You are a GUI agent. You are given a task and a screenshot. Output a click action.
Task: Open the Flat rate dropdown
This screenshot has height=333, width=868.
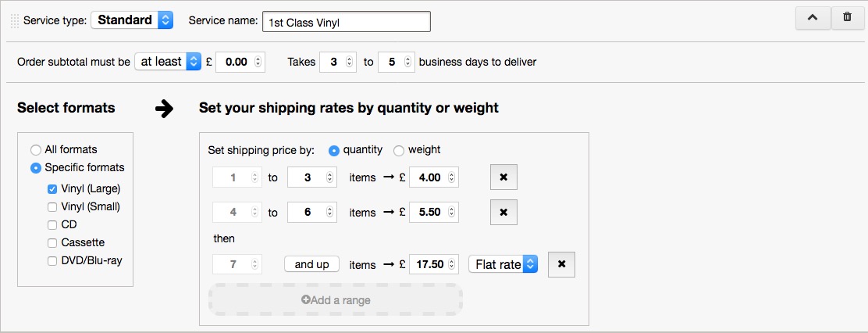point(503,264)
